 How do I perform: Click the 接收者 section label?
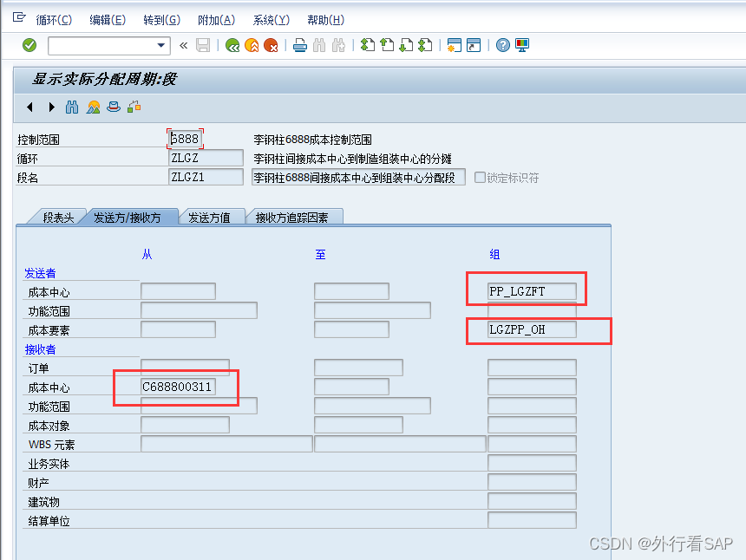click(41, 349)
